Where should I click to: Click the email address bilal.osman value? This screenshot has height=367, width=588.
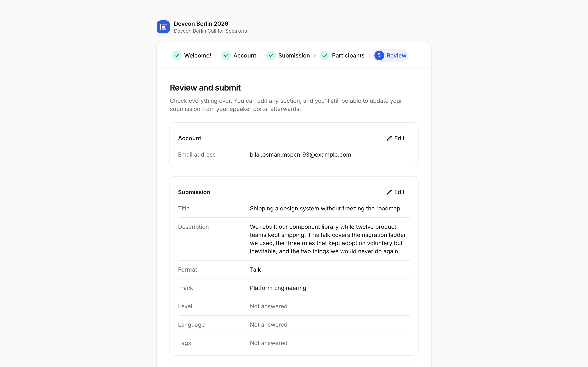[300, 155]
